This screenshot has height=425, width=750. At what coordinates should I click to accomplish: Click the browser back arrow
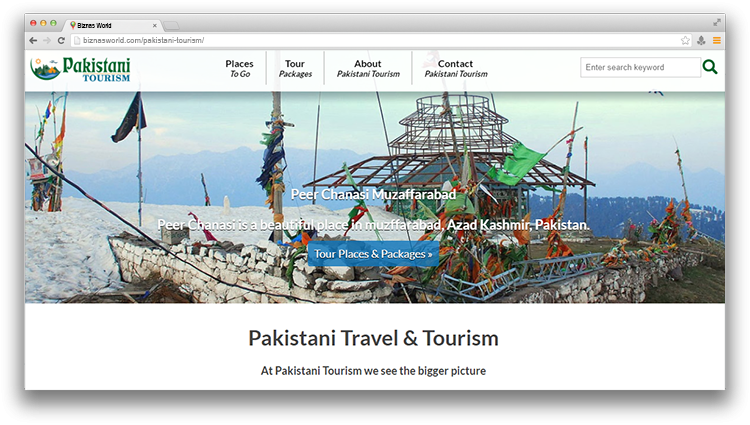tap(33, 40)
